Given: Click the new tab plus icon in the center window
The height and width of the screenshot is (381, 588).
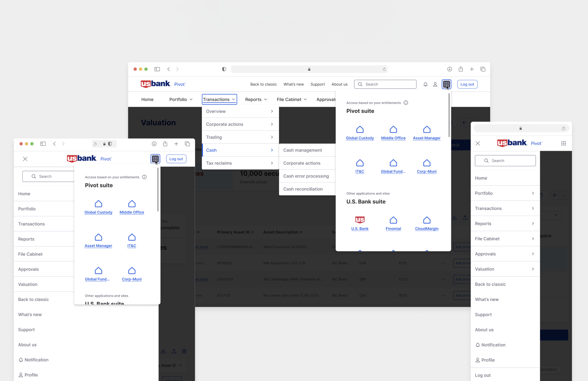Looking at the screenshot, I should tap(472, 69).
